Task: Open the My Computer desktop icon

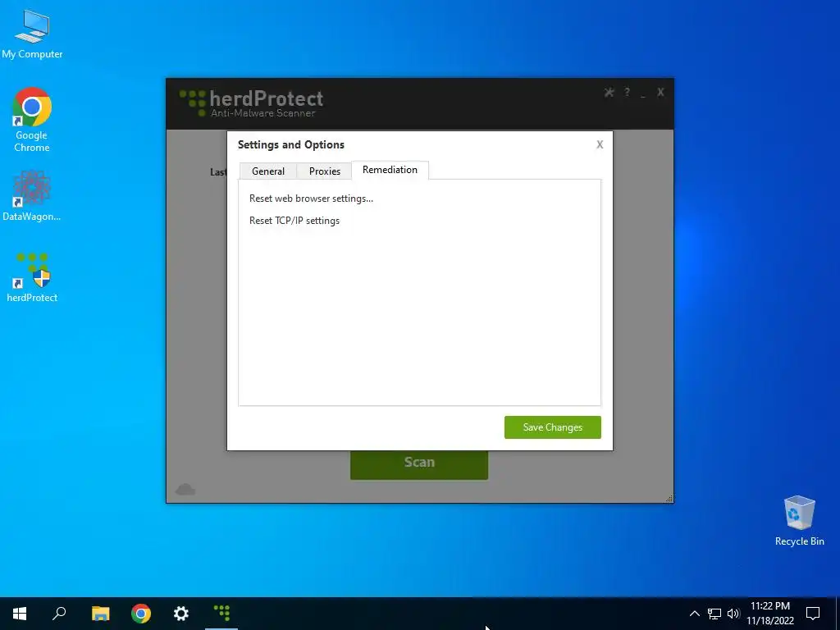Action: click(x=32, y=34)
